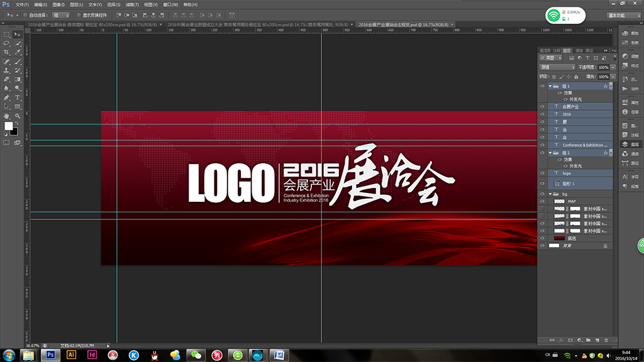Viewport: 644px width, 362px height.
Task: Select the Quick Selection tool
Action: pos(18,43)
